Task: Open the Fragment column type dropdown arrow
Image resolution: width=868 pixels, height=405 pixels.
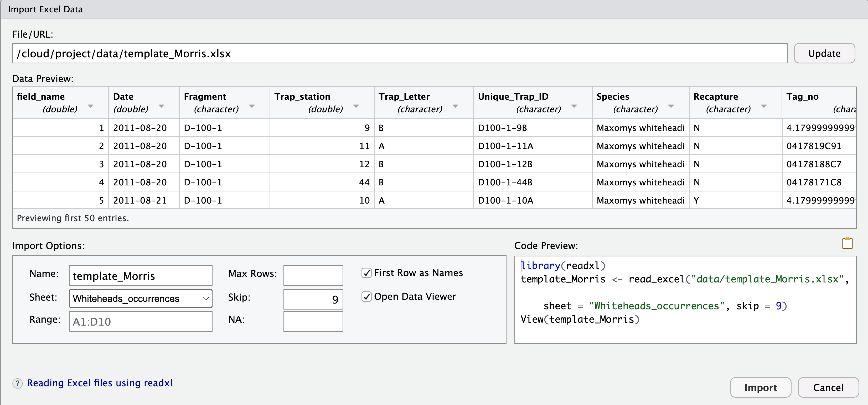Action: (252, 106)
